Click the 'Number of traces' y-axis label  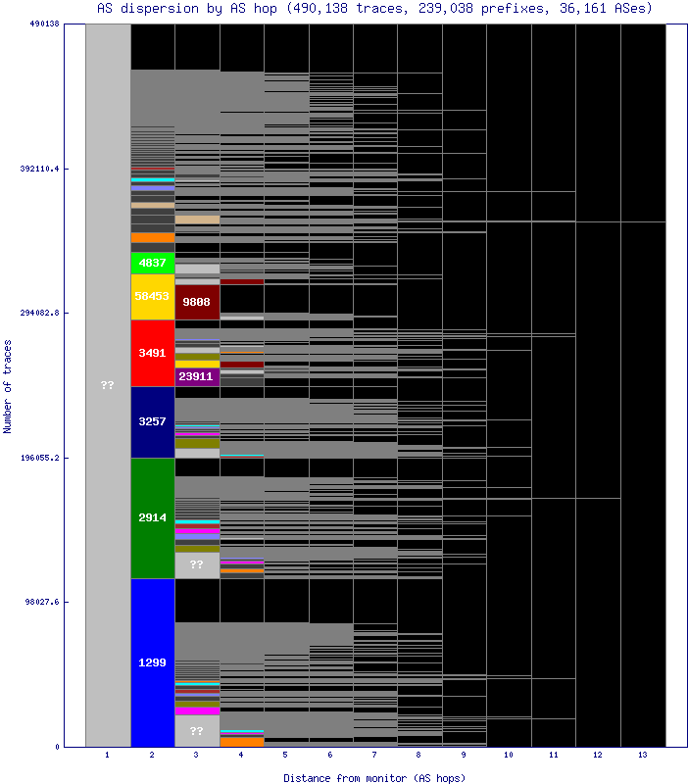(9, 386)
